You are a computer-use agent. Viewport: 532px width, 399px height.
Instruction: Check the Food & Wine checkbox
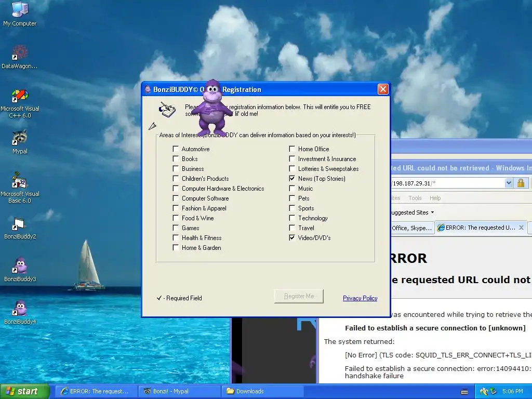176,218
